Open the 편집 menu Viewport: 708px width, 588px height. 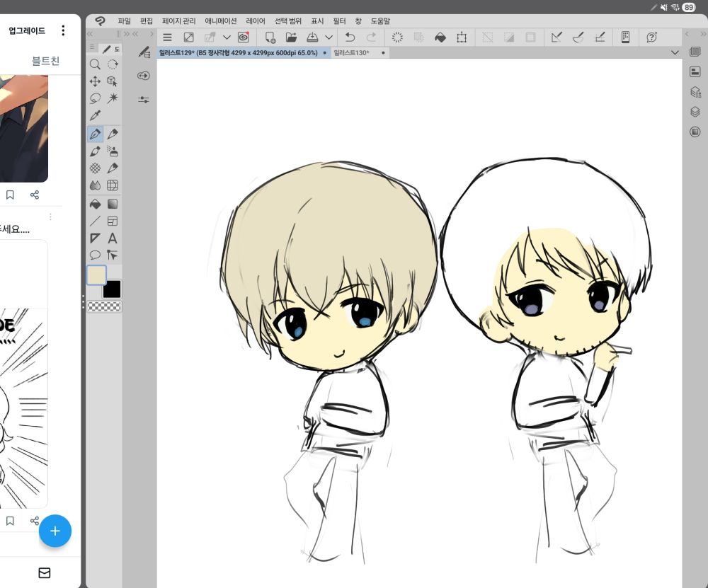[x=147, y=21]
